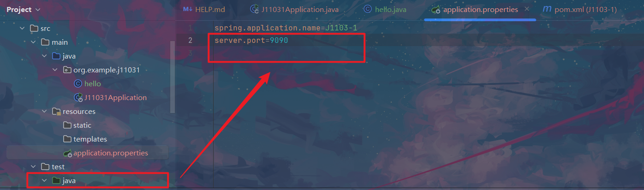Select the static folder in tree
Viewport: 644px width, 190px height.
pos(82,125)
